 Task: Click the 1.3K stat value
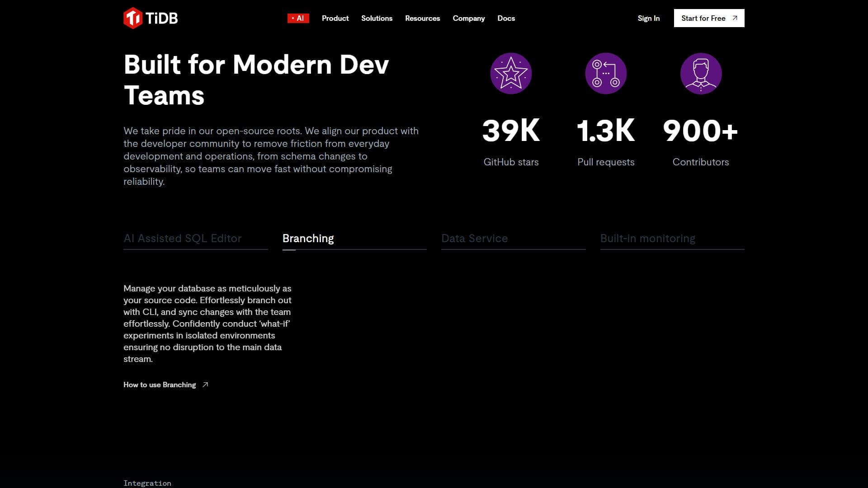[606, 131]
